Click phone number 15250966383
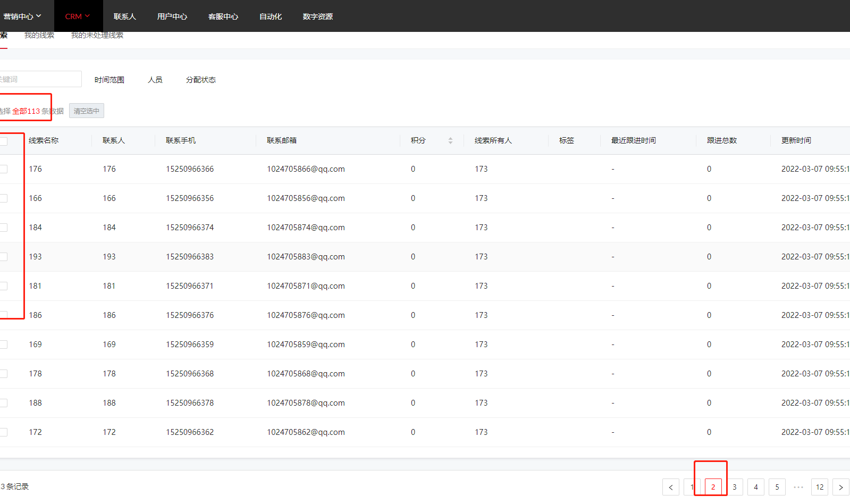 [x=190, y=257]
